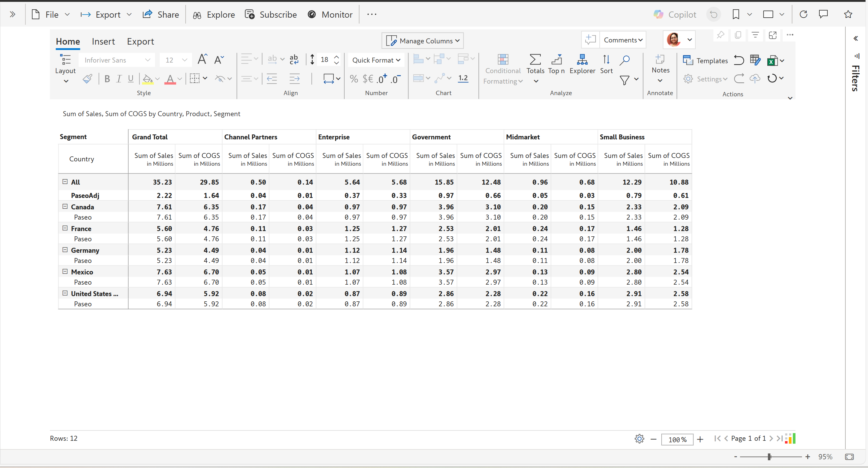The width and height of the screenshot is (868, 468).
Task: Open the Quick Format dropdown
Action: coord(376,60)
